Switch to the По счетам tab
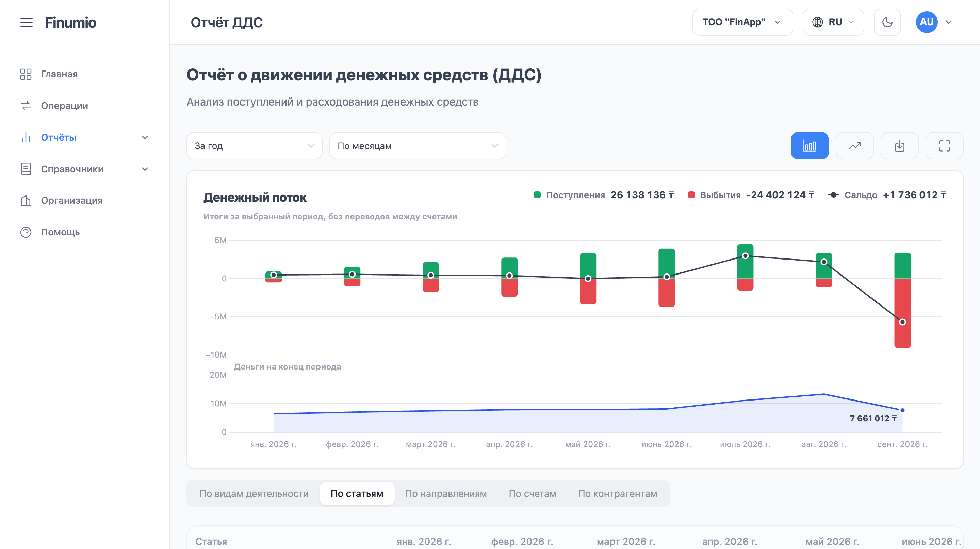980x549 pixels. coord(532,493)
